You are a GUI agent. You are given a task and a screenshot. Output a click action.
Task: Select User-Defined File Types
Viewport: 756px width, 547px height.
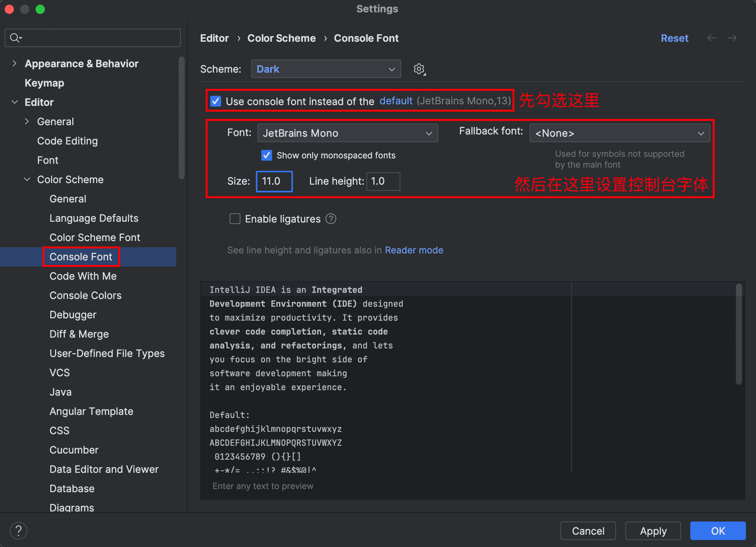point(107,353)
